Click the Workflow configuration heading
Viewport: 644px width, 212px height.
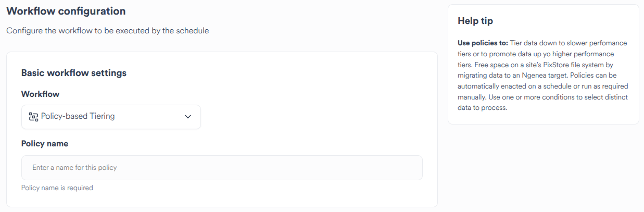tap(66, 11)
